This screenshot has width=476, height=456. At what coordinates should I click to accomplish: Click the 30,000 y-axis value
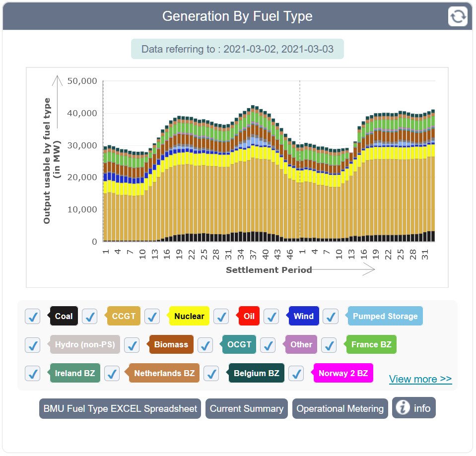82,145
